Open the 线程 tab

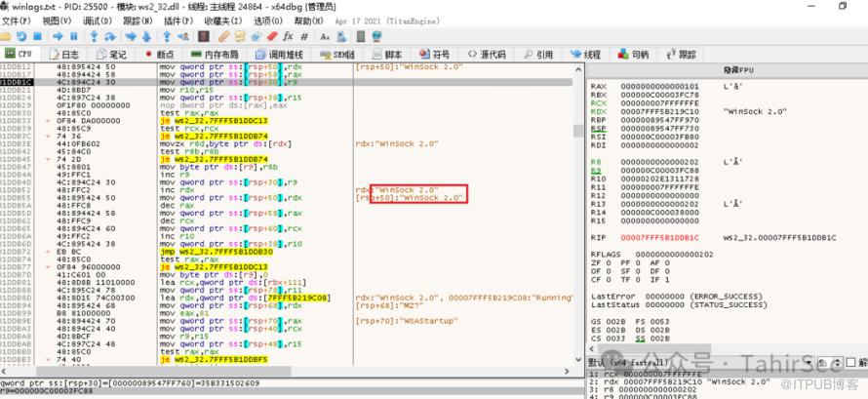587,54
